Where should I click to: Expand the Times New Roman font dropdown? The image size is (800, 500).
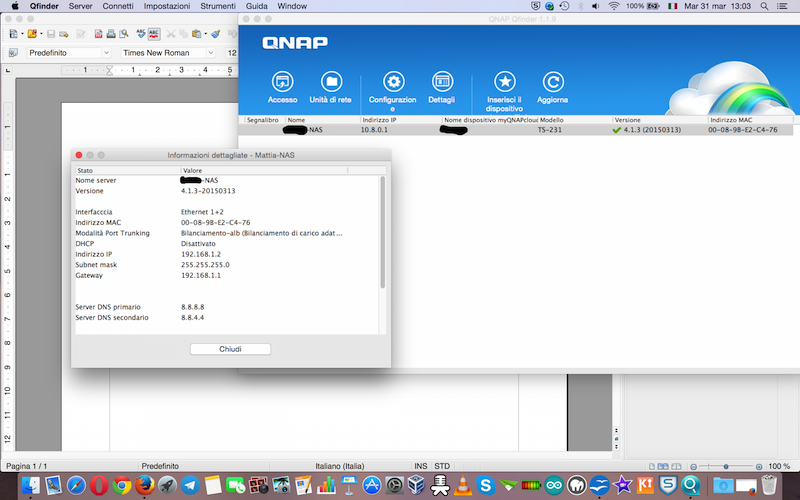(210, 52)
